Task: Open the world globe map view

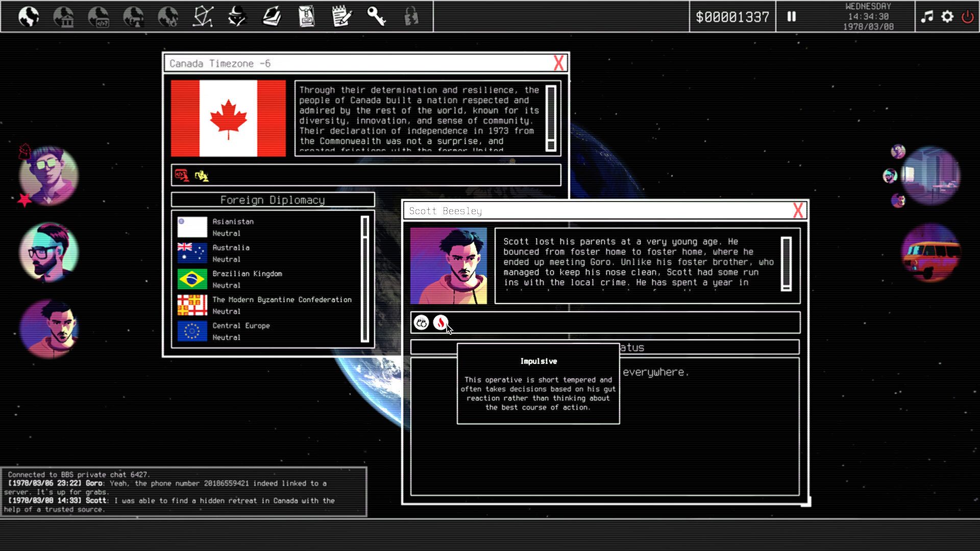Action: (x=29, y=17)
